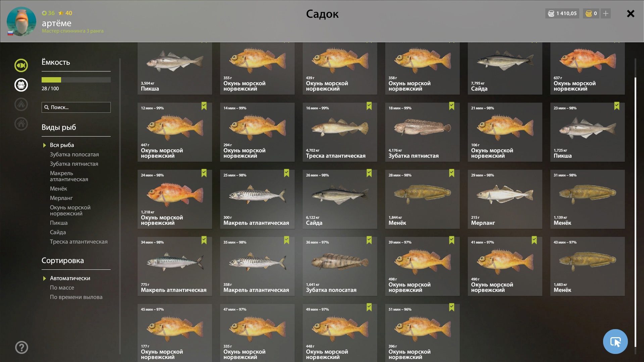Viewport: 644px width, 362px height.
Task: Click the plus icon to add gold
Action: click(x=606, y=13)
